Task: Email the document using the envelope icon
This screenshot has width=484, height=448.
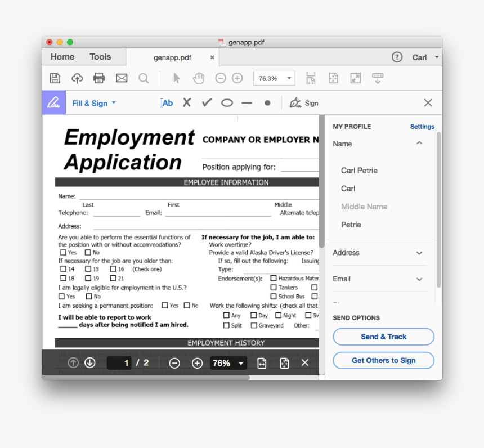Action: click(121, 78)
